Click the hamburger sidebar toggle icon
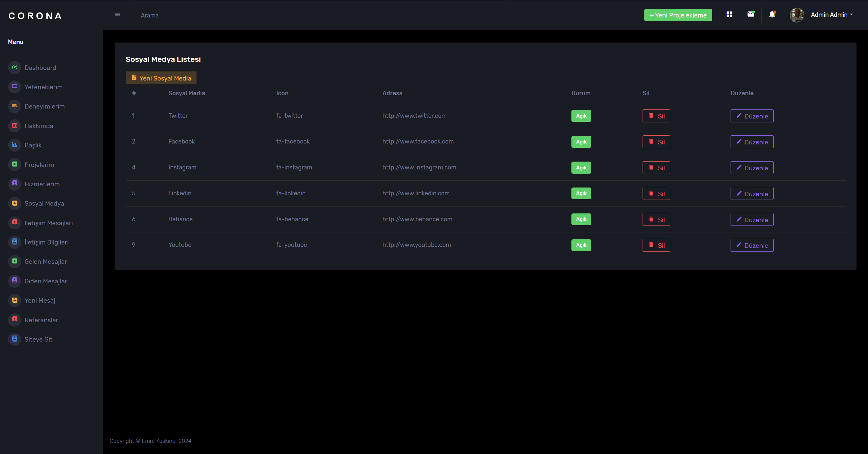This screenshot has width=868, height=454. pos(117,14)
